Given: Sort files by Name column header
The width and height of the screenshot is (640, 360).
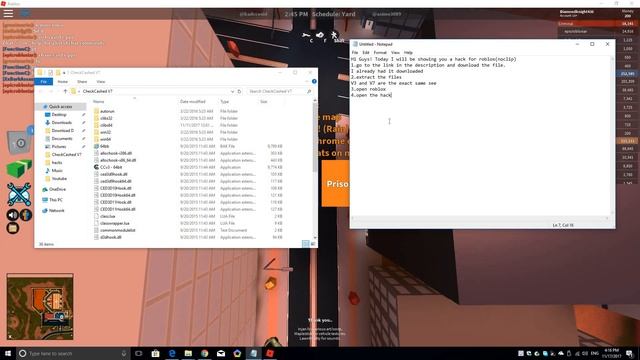Looking at the screenshot, I should (x=98, y=102).
